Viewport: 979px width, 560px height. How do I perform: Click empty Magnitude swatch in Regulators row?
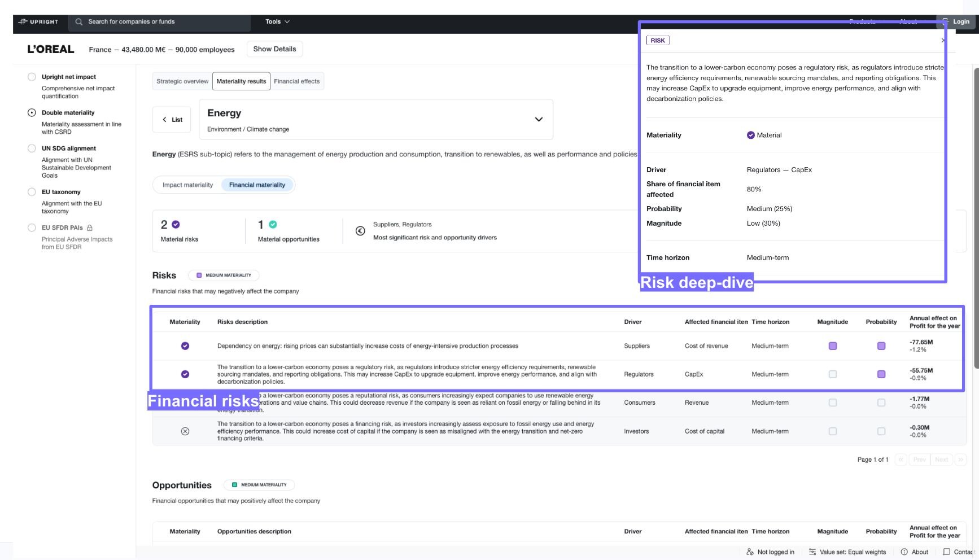pyautogui.click(x=833, y=374)
